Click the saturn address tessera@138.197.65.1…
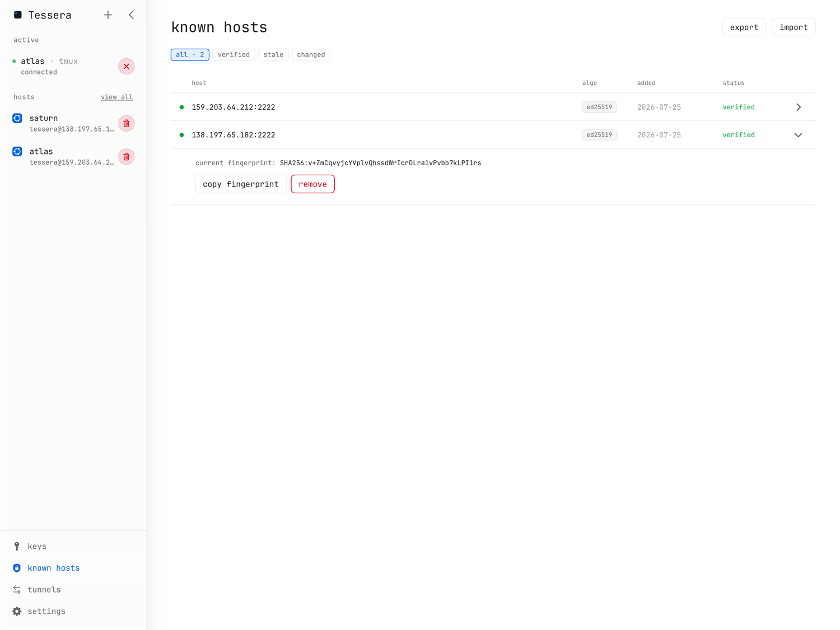The width and height of the screenshot is (840, 630). [72, 129]
